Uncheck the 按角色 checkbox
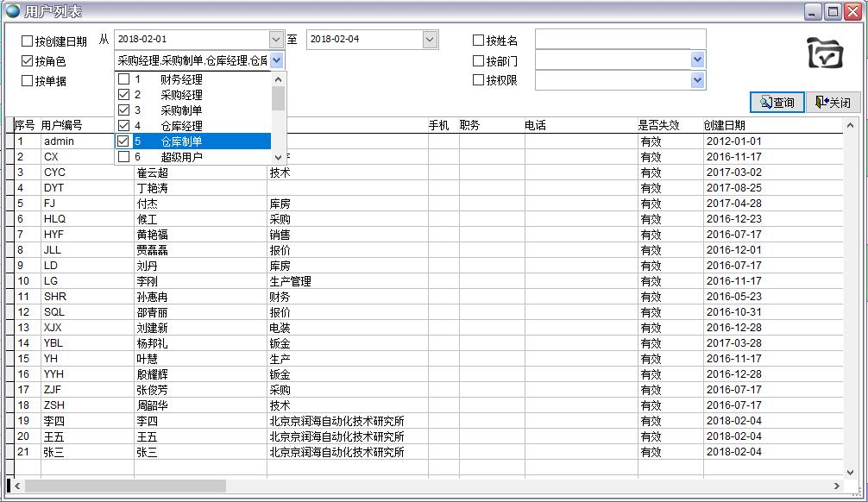This screenshot has width=868, height=502. [28, 61]
